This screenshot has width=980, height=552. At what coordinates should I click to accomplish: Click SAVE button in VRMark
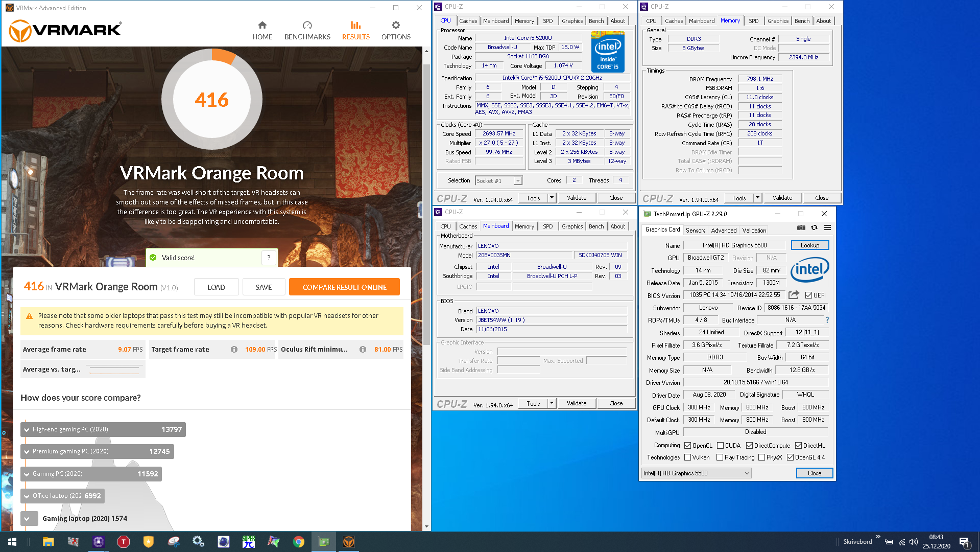click(264, 287)
